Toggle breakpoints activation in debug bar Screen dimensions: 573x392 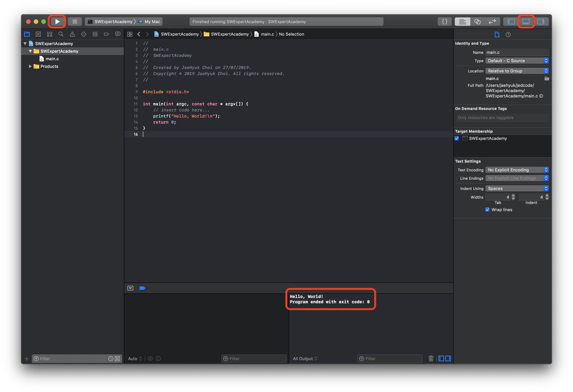[142, 288]
